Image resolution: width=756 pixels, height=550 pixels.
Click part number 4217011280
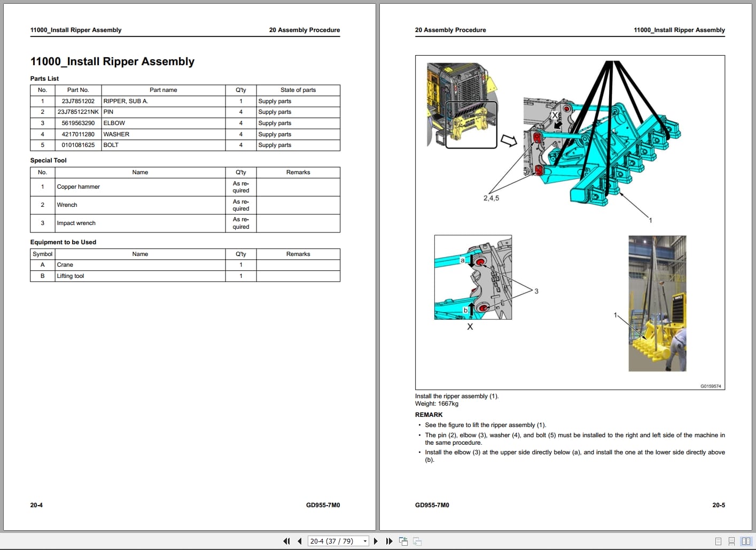pyautogui.click(x=78, y=134)
